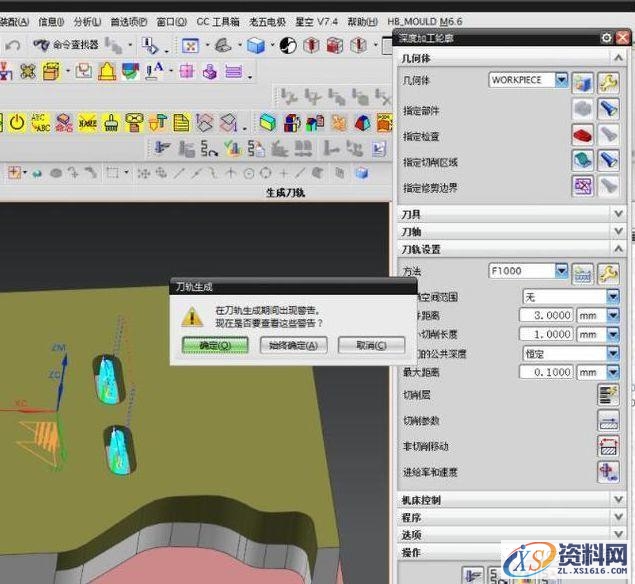Open the WORKPIECE geometry dropdown
Viewport: 635px width, 584px height.
[561, 80]
